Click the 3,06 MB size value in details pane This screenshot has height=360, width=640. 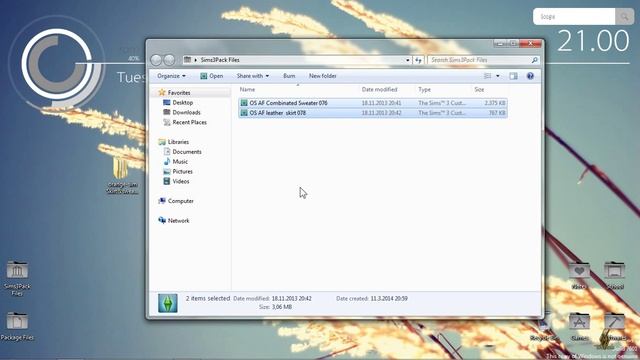(x=282, y=307)
